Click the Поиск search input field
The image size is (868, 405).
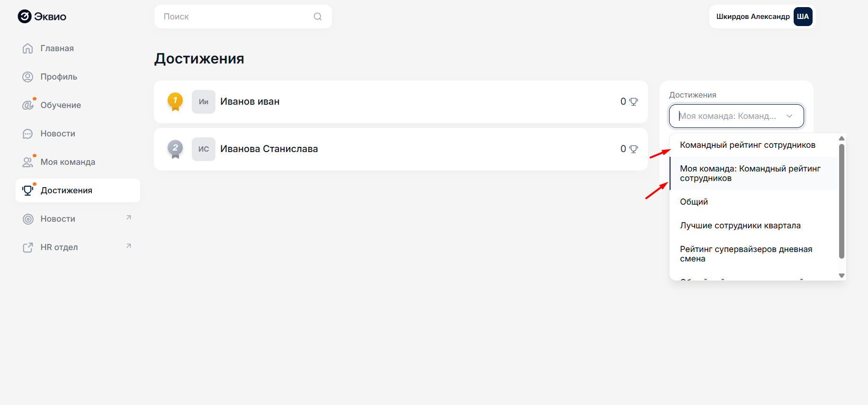(x=237, y=17)
